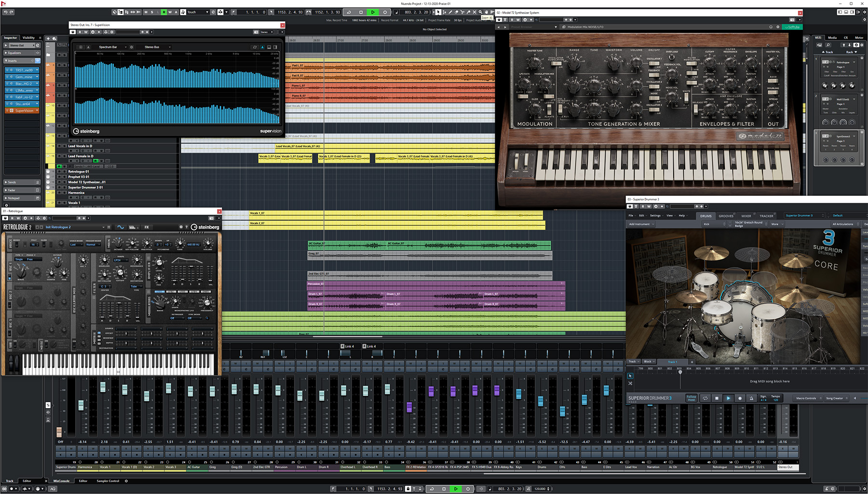Switch to the Visibility tab
The height and width of the screenshot is (494, 868).
point(28,38)
